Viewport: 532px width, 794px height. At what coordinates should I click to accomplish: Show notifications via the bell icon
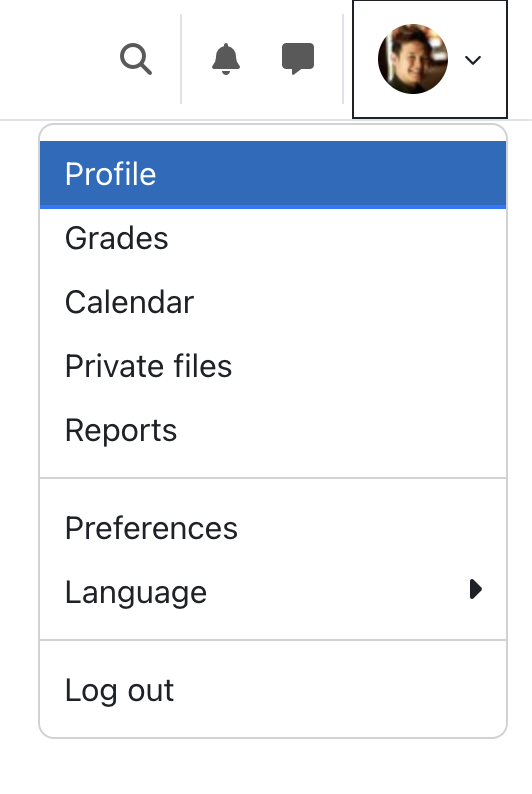pyautogui.click(x=226, y=59)
